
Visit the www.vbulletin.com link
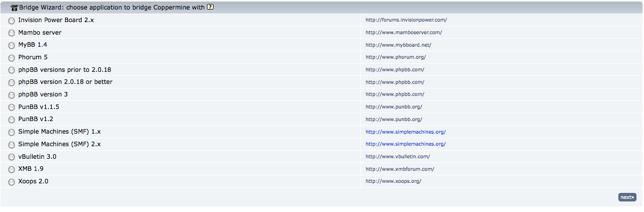coord(397,157)
